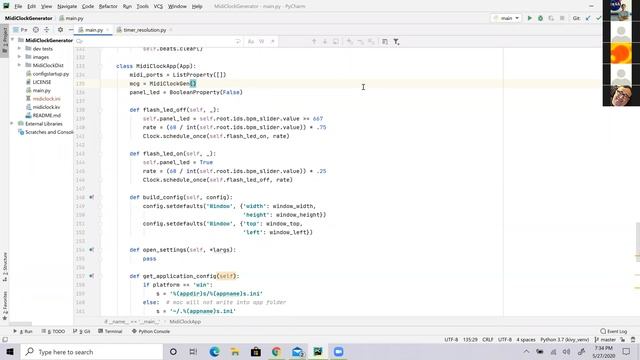The height and width of the screenshot is (360, 640).
Task: Open the main run configuration dropdown
Action: [506, 18]
